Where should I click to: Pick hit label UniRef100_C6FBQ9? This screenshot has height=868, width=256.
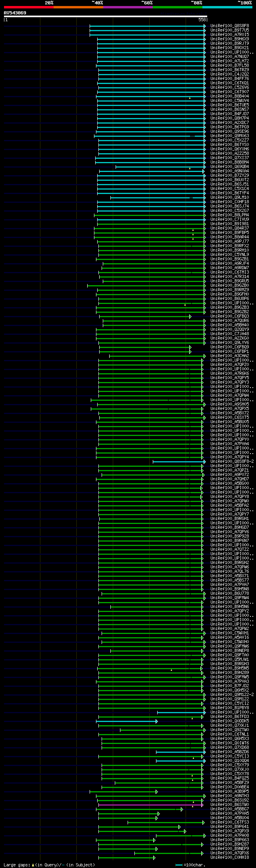(230, 347)
